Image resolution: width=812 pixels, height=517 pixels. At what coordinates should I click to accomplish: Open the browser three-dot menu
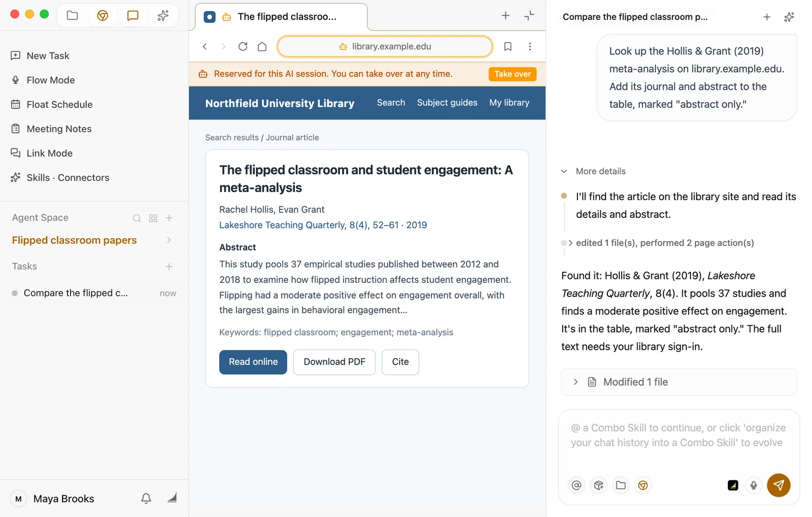point(530,46)
